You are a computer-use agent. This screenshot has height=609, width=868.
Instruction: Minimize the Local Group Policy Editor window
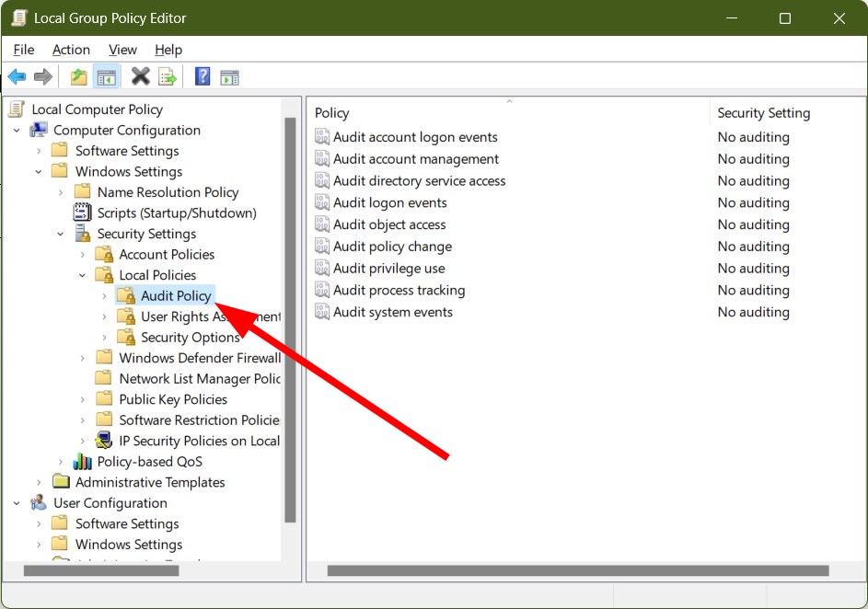[732, 18]
